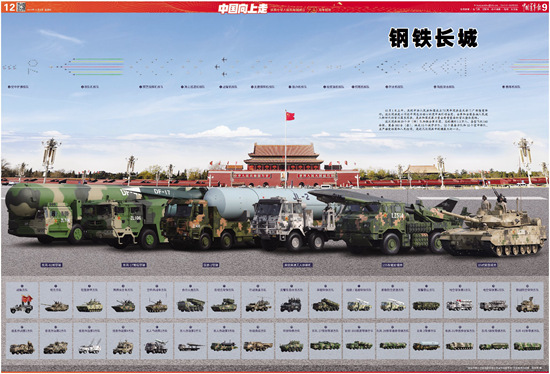The height and width of the screenshot is (374, 550).
Task: Click the 中国向上走 banner title
Action: 243,8
